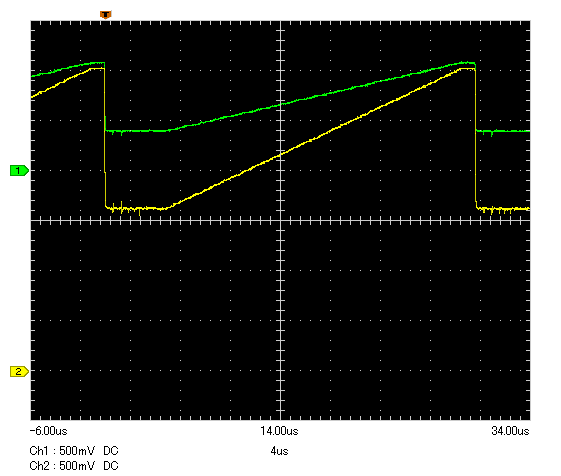This screenshot has height=476, width=561.
Task: Click the Ch1 500mV scale value
Action: [x=77, y=451]
